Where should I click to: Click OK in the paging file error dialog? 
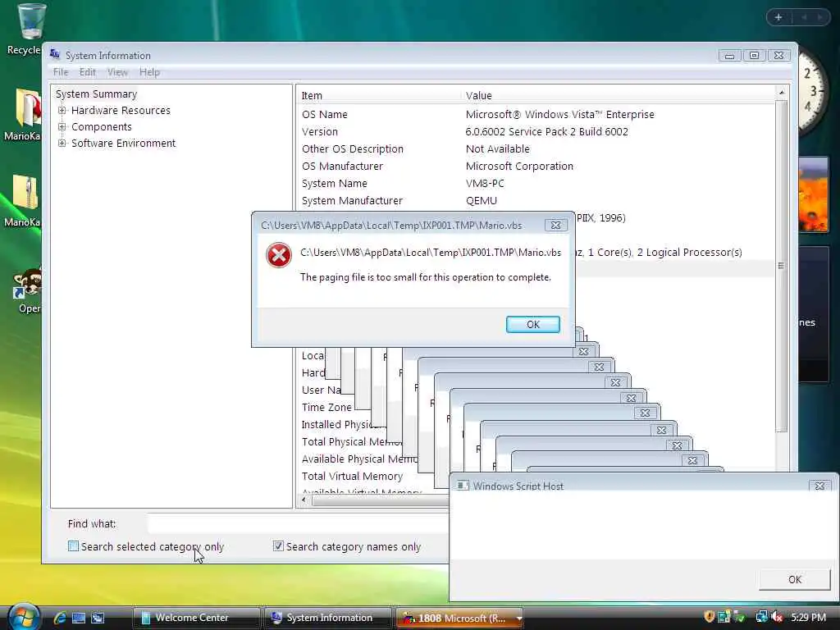[x=533, y=324]
